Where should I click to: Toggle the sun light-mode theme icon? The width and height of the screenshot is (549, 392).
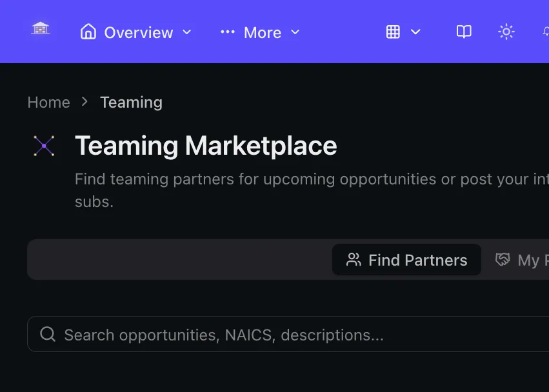506,32
